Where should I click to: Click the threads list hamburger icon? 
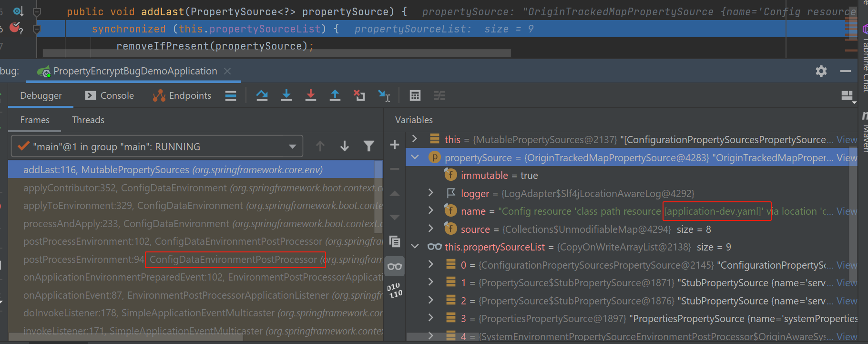pyautogui.click(x=231, y=96)
